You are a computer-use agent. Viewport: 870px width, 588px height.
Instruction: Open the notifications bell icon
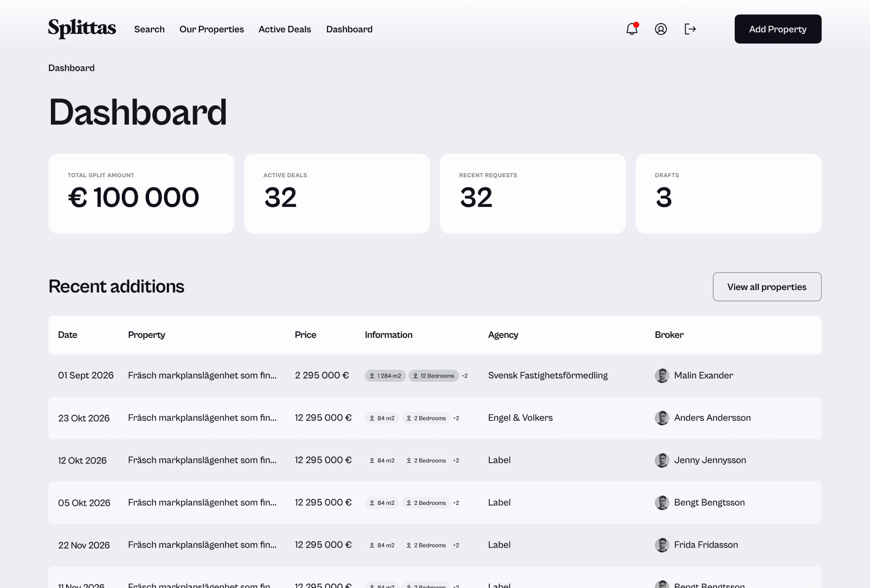click(x=631, y=29)
